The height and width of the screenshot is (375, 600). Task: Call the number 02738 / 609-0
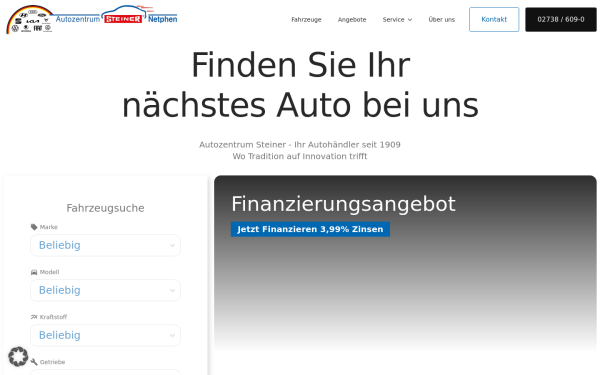561,20
